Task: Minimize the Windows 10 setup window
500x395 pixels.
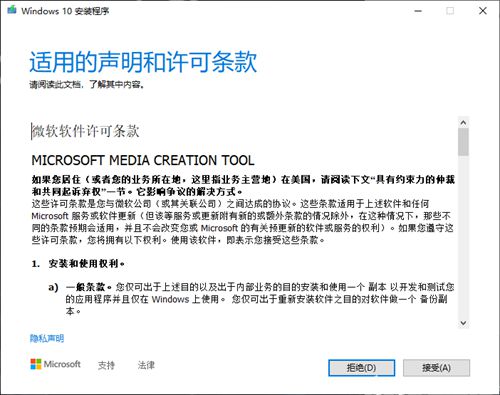Action: click(x=418, y=11)
